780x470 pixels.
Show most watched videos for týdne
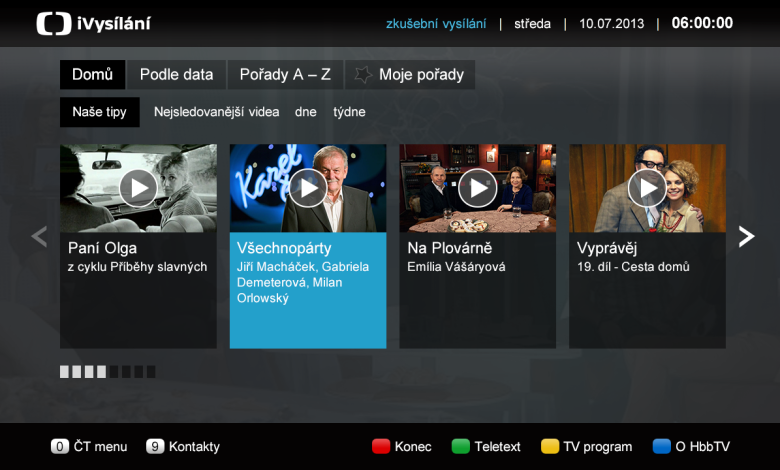tap(349, 112)
